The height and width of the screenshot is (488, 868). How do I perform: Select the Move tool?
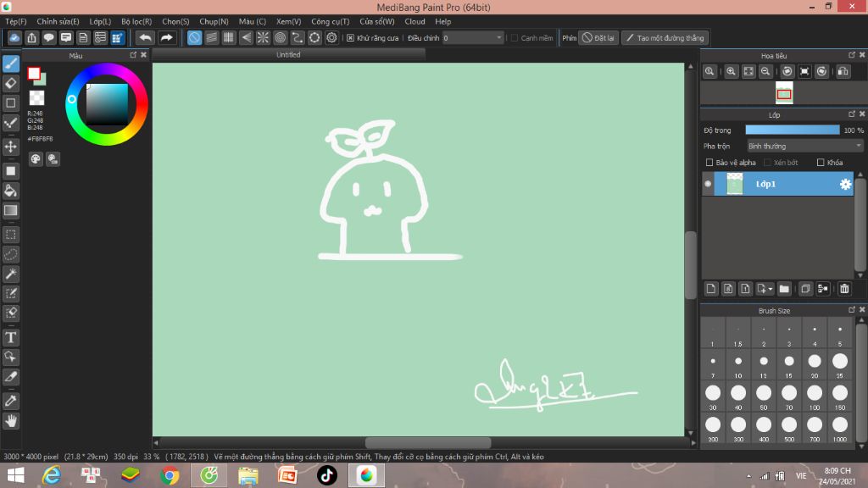(10, 147)
